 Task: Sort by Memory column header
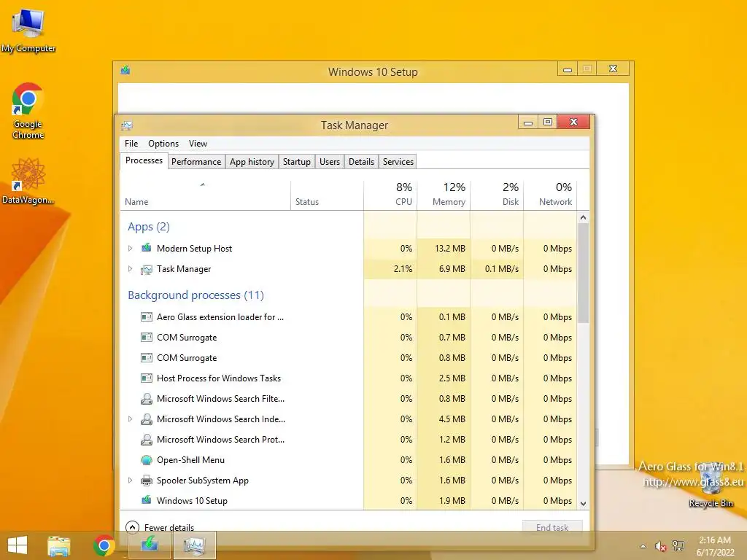point(444,195)
